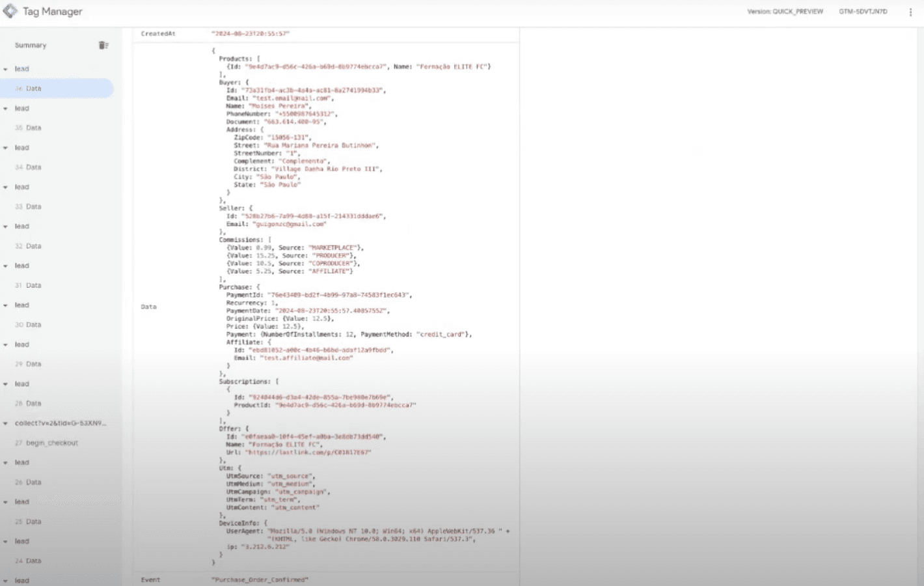Collapse the lead group containing 33 Data

(5, 188)
